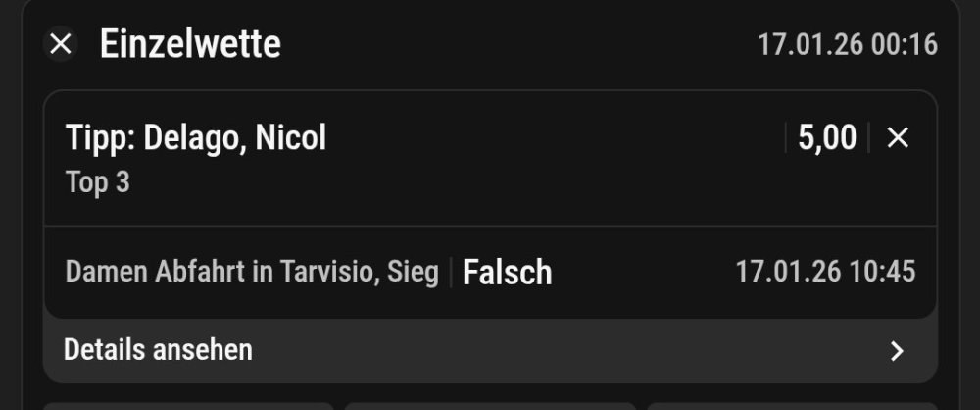Click the name Nicol in the tip
This screenshot has height=410, width=980.
click(x=290, y=138)
